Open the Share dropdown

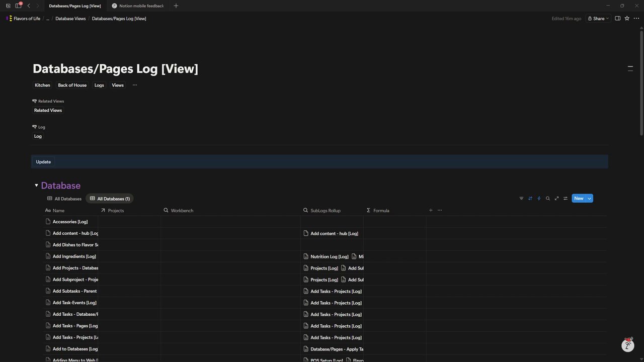point(598,19)
